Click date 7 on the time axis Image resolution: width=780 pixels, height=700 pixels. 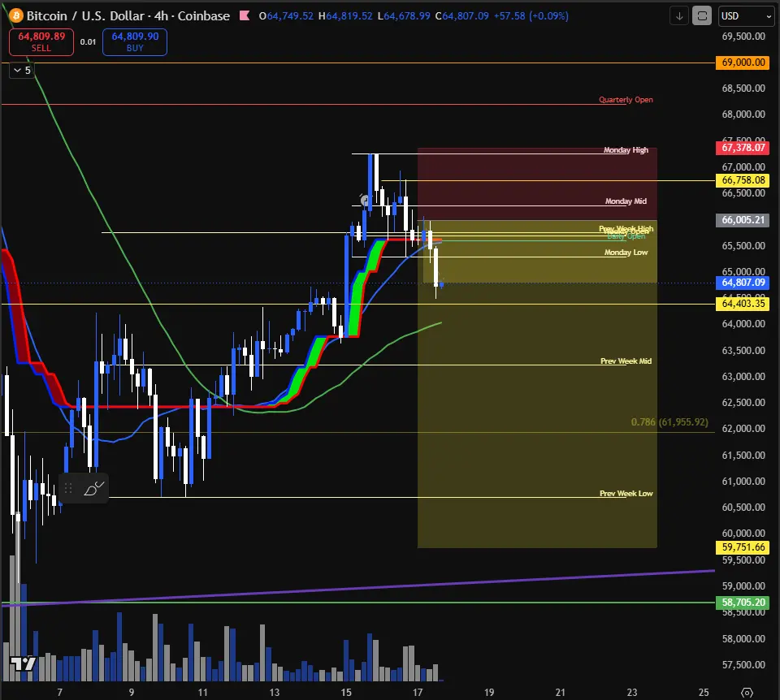tap(59, 692)
